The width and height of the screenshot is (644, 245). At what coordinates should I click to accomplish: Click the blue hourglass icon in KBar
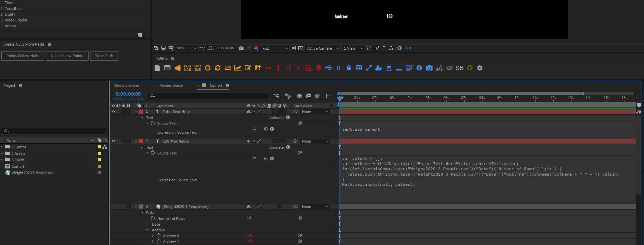coord(389,68)
